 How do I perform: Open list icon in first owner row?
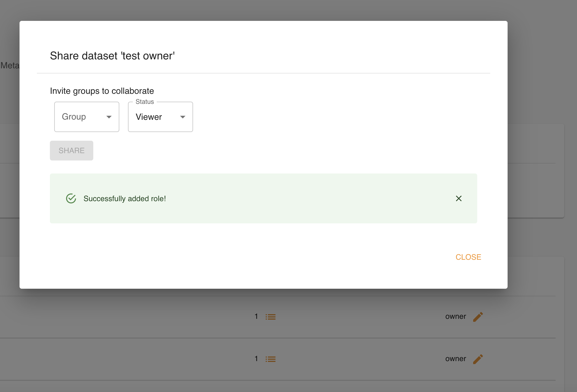[x=270, y=317]
